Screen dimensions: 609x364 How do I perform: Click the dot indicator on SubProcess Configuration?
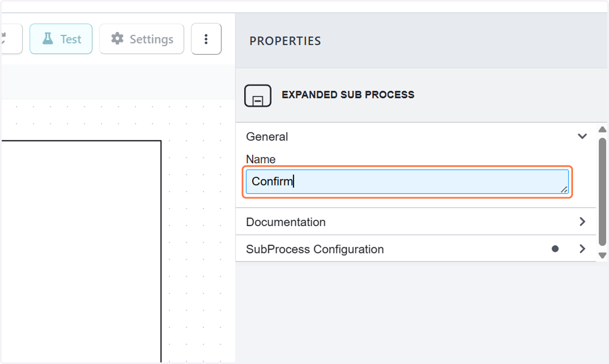(555, 249)
